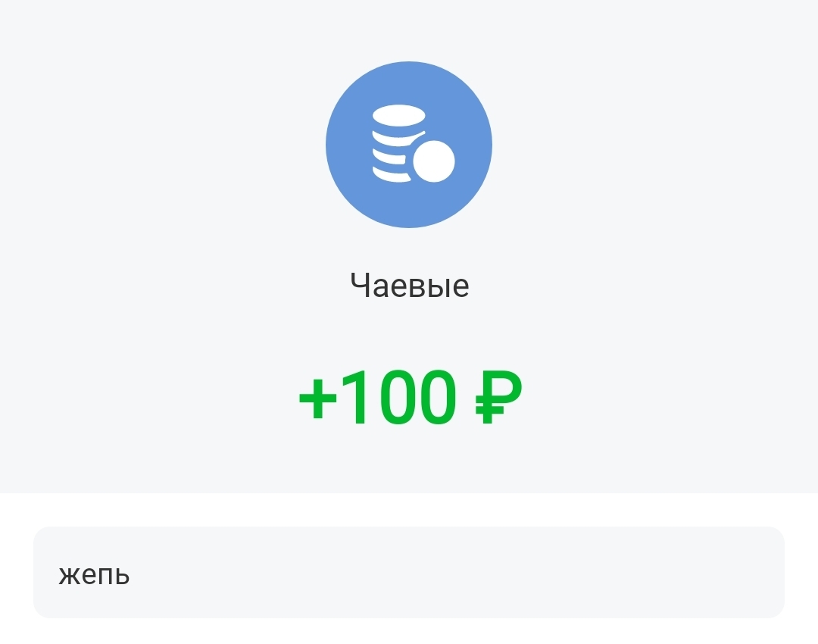Select the "Чаевые" title label
The height and width of the screenshot is (644, 818).
[409, 286]
